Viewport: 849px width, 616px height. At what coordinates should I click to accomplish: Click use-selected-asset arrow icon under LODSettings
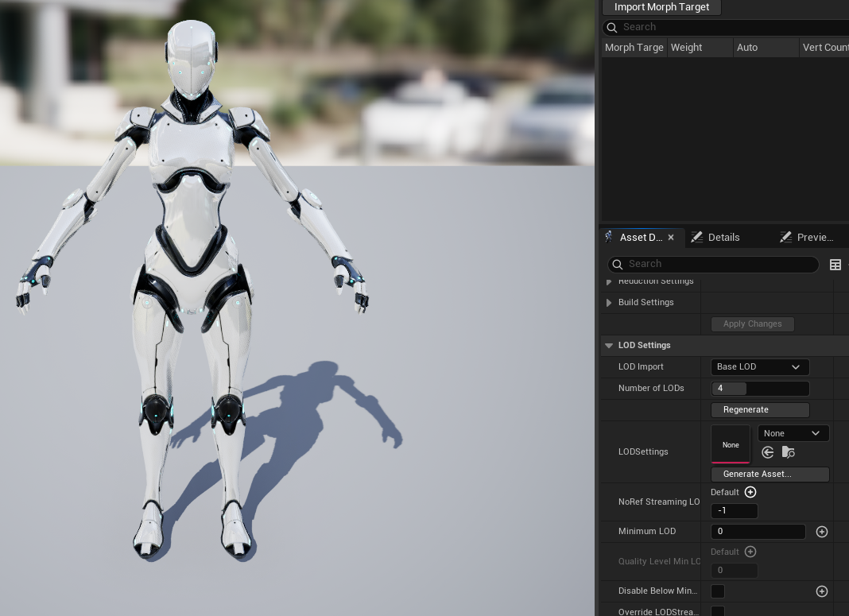tap(767, 452)
